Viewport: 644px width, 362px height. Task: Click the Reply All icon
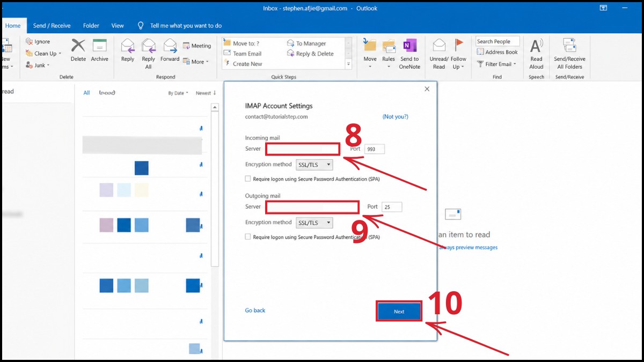point(149,45)
